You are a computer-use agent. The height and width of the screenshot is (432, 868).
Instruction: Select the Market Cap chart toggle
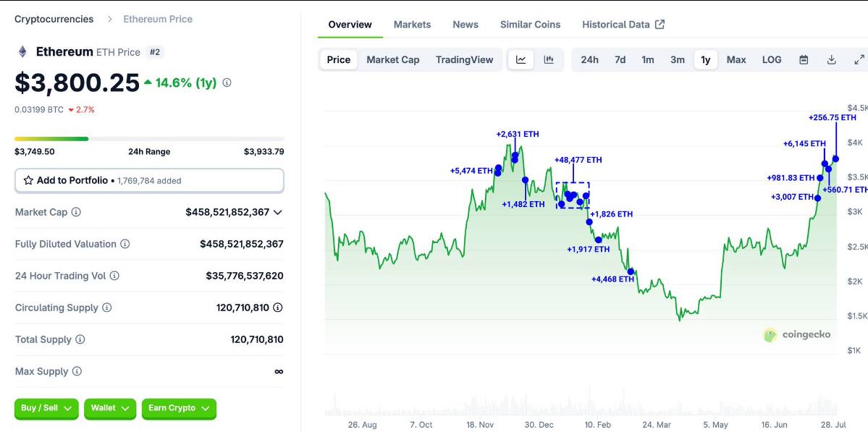coord(393,60)
